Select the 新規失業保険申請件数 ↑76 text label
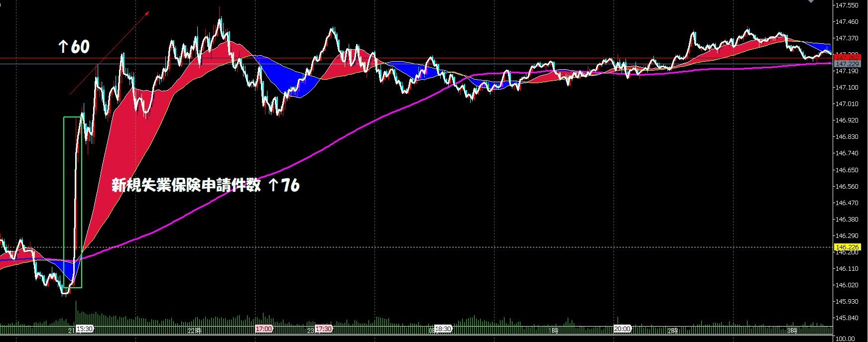The height and width of the screenshot is (342, 868). 205,185
